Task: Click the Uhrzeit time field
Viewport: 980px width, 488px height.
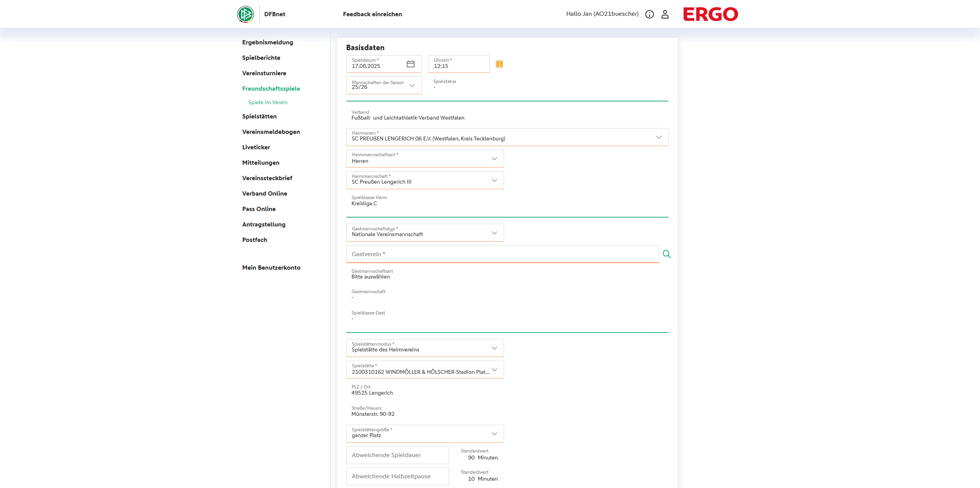Action: point(458,64)
